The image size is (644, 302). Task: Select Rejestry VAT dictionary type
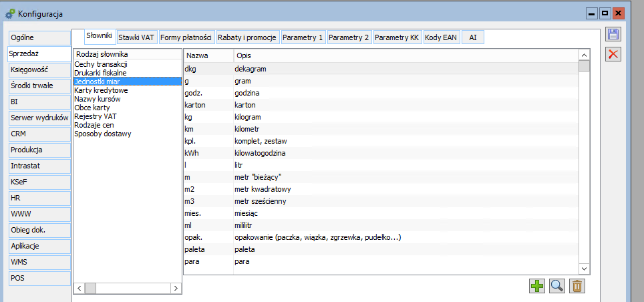click(96, 116)
